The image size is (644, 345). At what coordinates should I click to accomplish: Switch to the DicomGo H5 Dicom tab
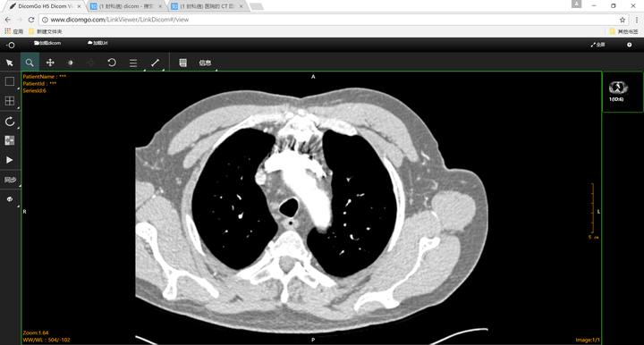45,6
